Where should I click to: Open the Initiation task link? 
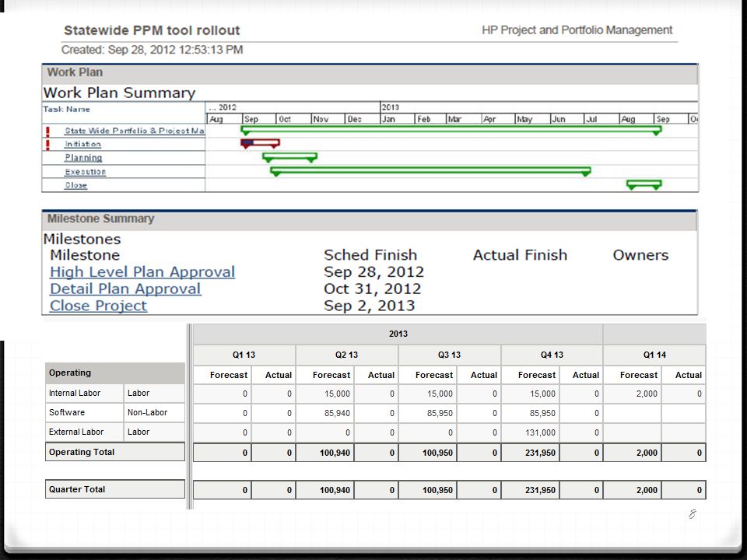pos(83,145)
